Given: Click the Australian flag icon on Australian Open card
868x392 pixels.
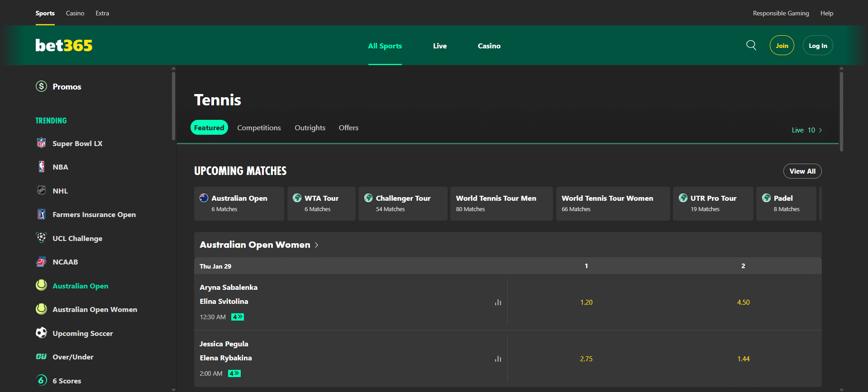Looking at the screenshot, I should (204, 198).
